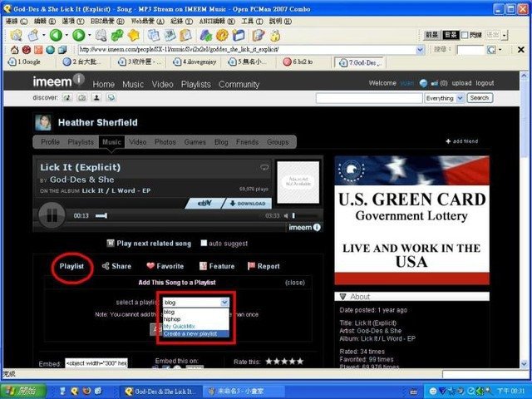Click the notepad-with-pencil icon in the toolbar
532x399 pixels.
pyautogui.click(x=259, y=35)
